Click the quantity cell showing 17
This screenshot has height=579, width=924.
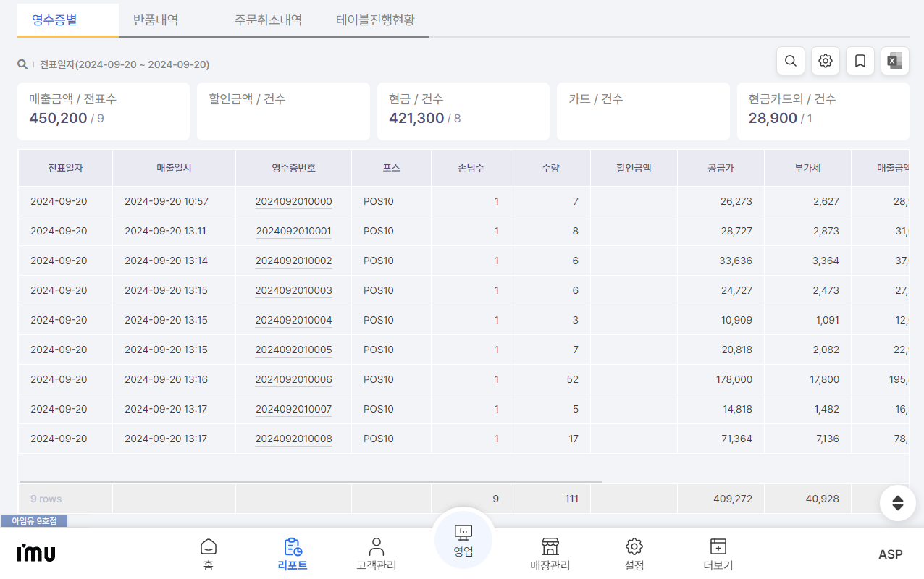click(551, 439)
